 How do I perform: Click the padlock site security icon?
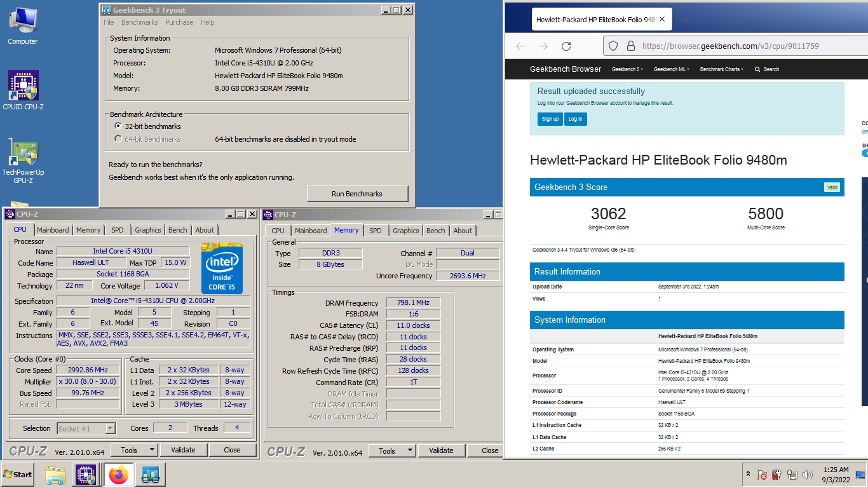(630, 46)
